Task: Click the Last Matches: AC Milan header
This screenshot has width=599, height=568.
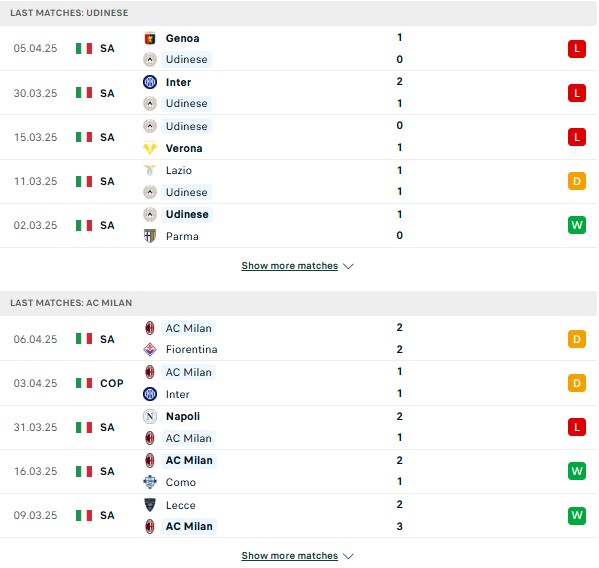Action: [71, 303]
